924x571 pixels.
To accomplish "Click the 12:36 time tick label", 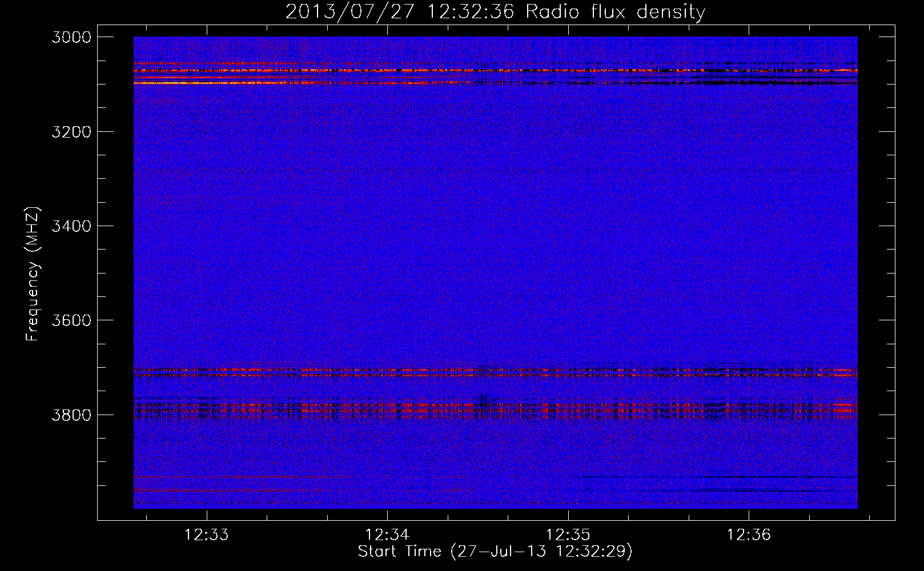I will (x=749, y=535).
